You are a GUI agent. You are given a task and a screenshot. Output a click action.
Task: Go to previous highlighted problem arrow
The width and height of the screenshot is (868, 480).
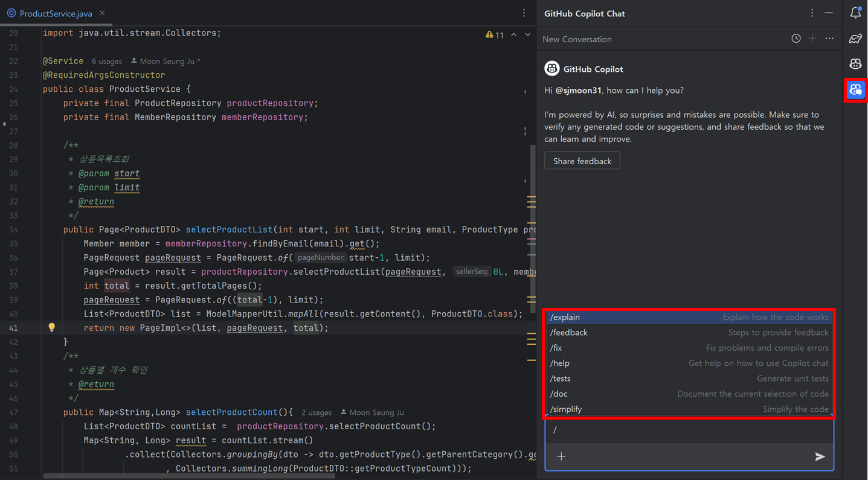[513, 35]
